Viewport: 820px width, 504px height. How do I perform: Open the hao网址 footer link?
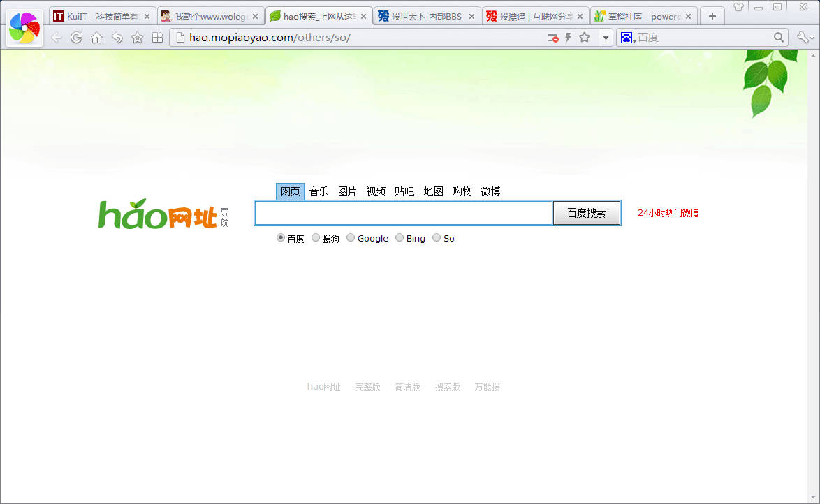(323, 387)
